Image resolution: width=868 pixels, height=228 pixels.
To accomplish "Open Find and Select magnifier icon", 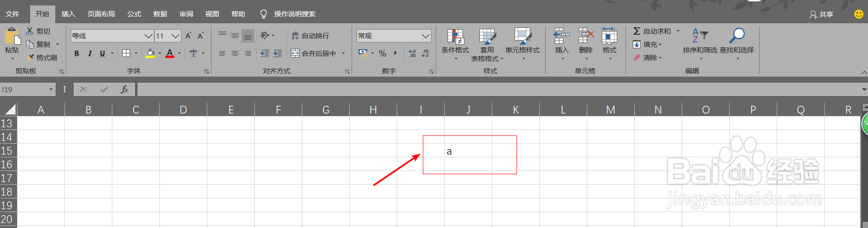I will [736, 36].
